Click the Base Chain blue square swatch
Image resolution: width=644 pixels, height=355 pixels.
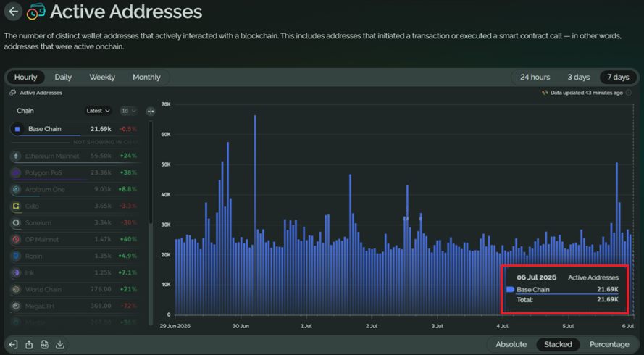coord(17,129)
